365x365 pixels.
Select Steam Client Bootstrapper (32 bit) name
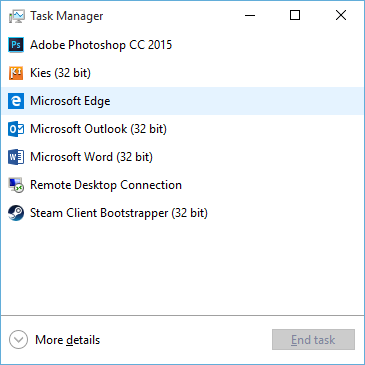119,213
